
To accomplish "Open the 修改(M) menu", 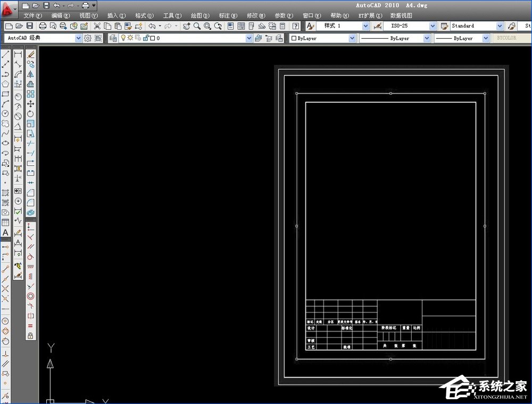I will [256, 15].
